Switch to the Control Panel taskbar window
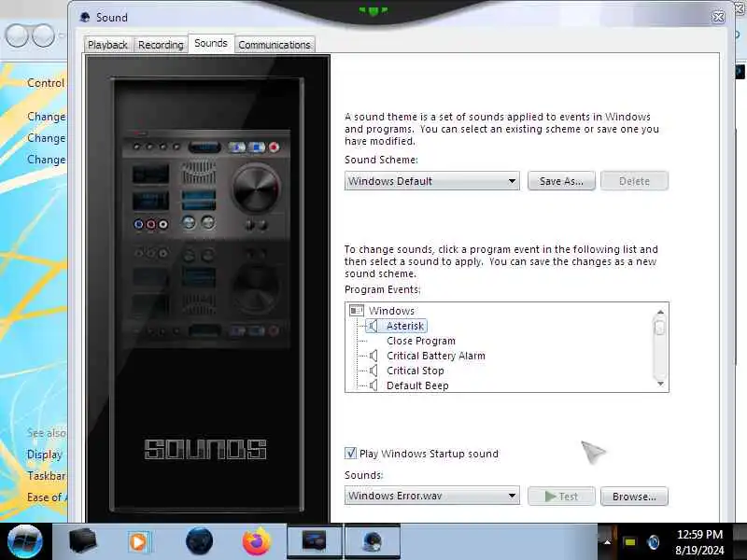Viewport: 747px width, 560px height. 315,541
